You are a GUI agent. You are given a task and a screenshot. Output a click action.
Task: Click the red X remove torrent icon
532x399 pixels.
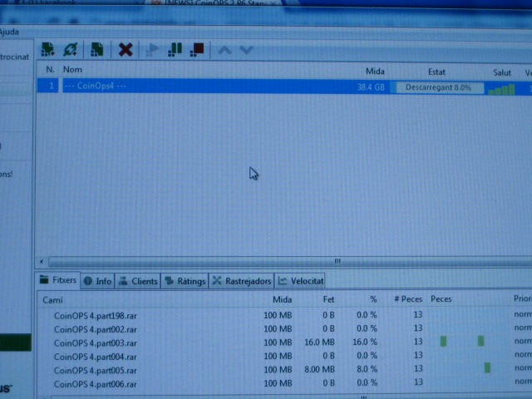(126, 50)
